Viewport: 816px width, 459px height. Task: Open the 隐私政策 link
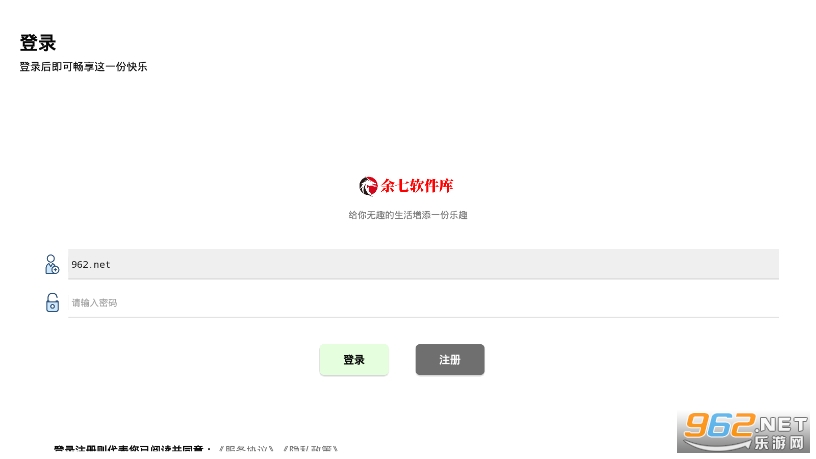[x=311, y=449]
